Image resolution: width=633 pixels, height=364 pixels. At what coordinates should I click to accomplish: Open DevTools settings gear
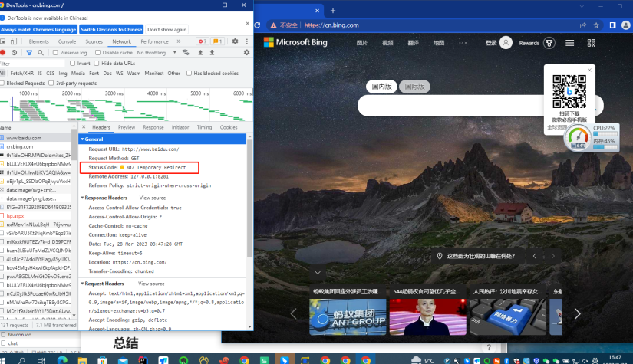[235, 41]
